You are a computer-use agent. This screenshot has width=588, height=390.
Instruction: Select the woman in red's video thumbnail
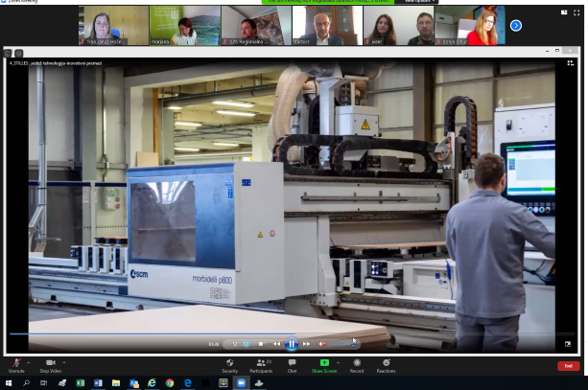(470, 26)
